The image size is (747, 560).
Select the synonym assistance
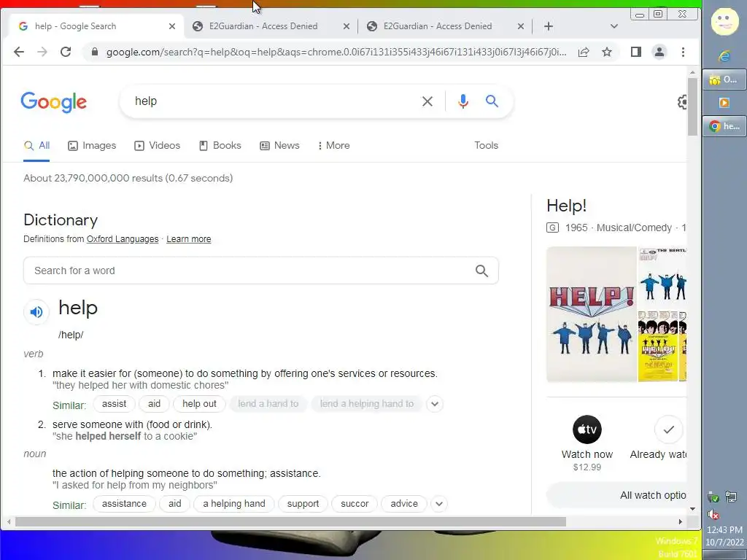(124, 504)
